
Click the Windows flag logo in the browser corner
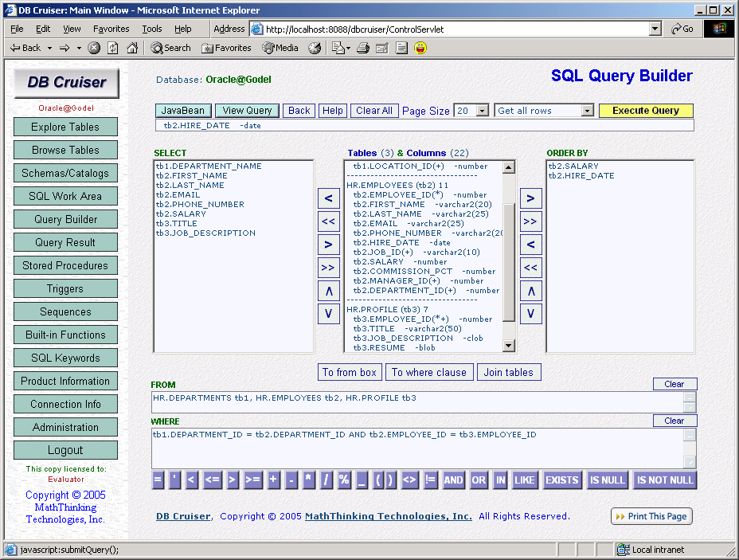[719, 29]
